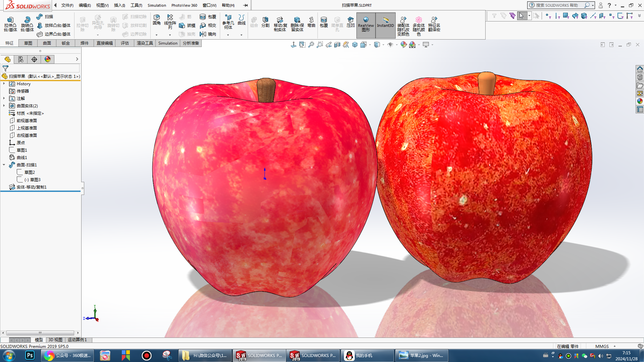Viewport: 644px width, 362px height.
Task: Switch to 苹果2.jpg taskbar window
Action: pyautogui.click(x=422, y=356)
